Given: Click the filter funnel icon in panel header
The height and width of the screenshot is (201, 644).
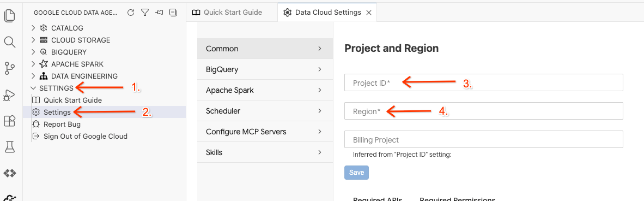Looking at the screenshot, I should (x=144, y=13).
